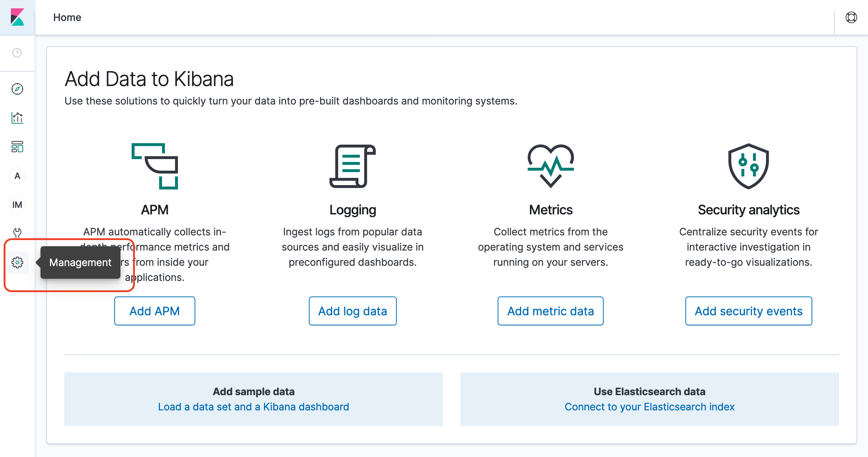Open Dev Tools wrench icon
Screen dimensions: 868x457
click(17, 233)
